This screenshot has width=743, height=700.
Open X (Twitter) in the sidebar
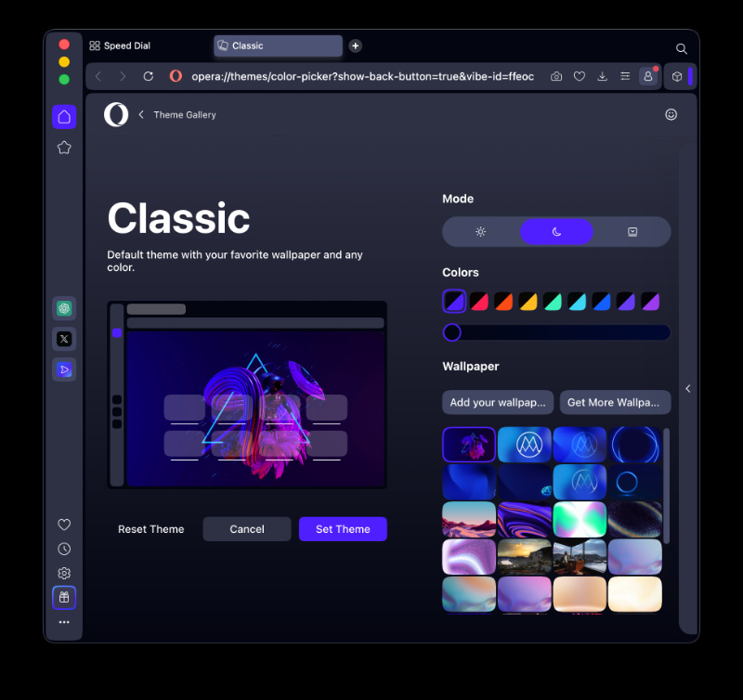coord(64,339)
